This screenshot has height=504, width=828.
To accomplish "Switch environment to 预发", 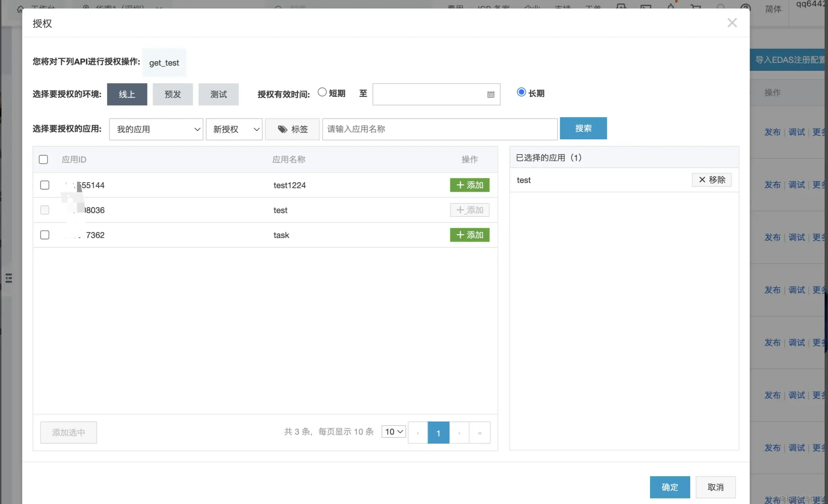I will click(x=173, y=94).
